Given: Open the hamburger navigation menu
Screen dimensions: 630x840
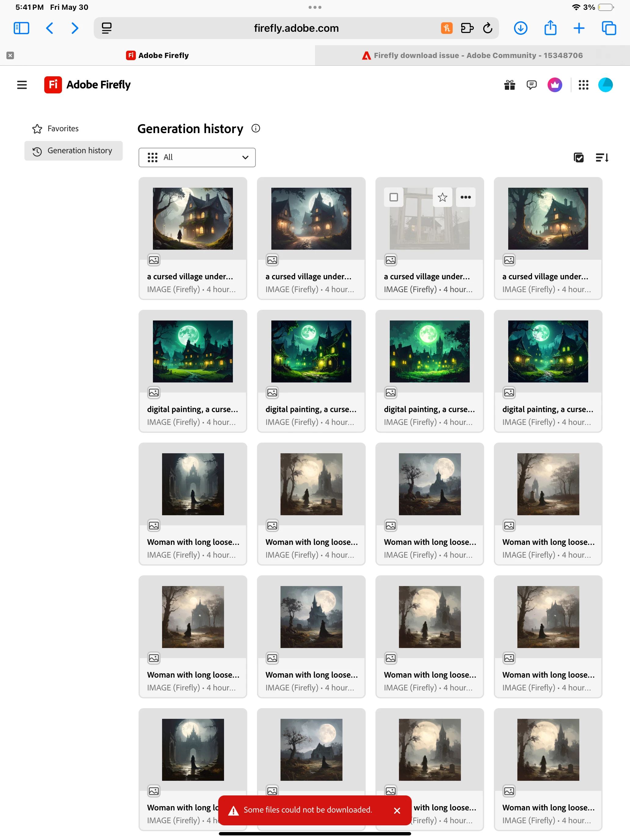Looking at the screenshot, I should pos(22,85).
